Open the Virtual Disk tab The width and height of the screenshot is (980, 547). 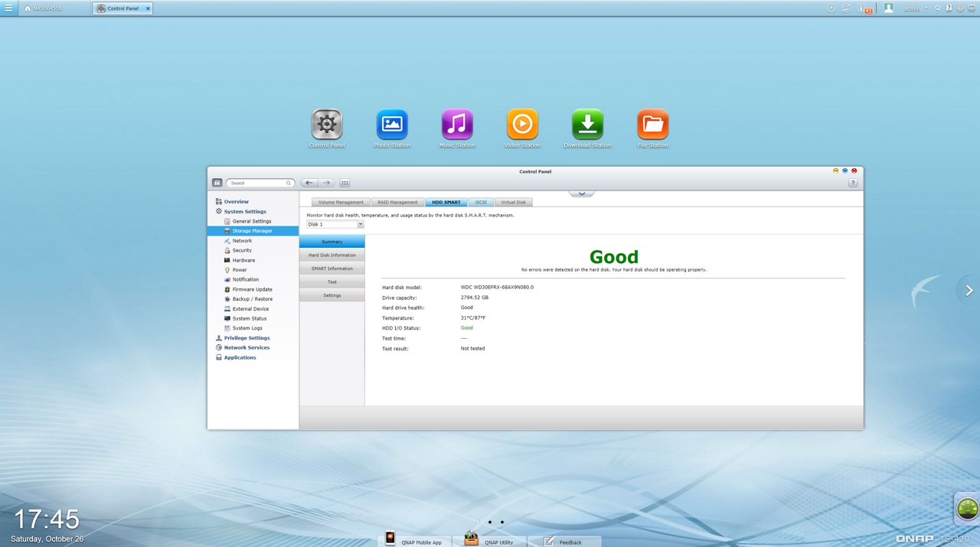point(513,202)
